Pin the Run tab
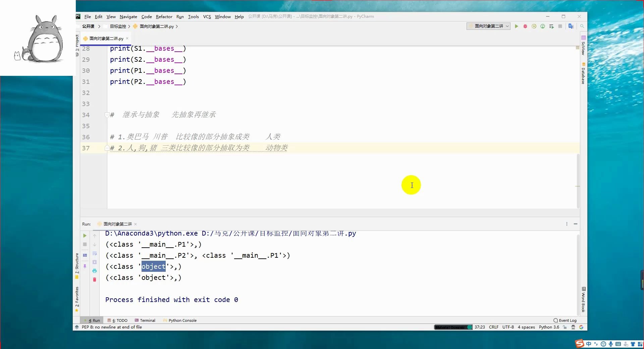The image size is (644, 349). click(85, 266)
